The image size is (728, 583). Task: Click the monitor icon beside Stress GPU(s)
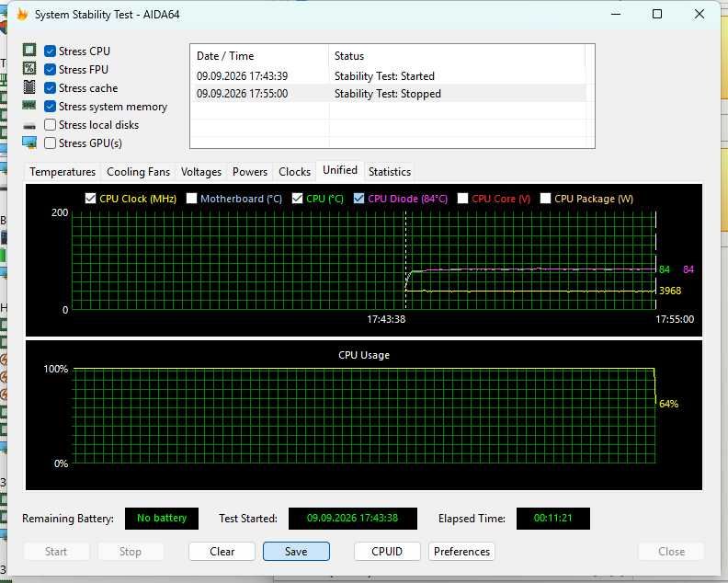[x=29, y=143]
